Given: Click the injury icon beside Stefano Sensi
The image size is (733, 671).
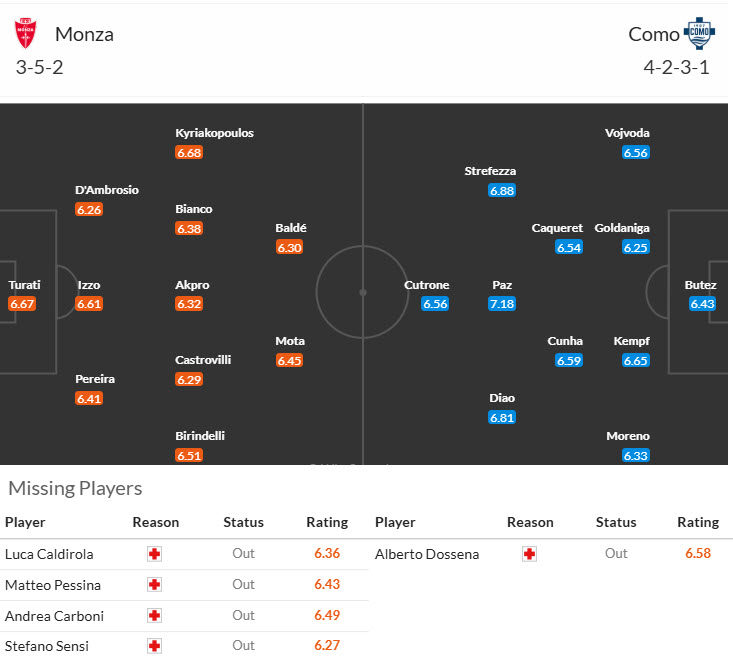Looking at the screenshot, I should coord(154,646).
